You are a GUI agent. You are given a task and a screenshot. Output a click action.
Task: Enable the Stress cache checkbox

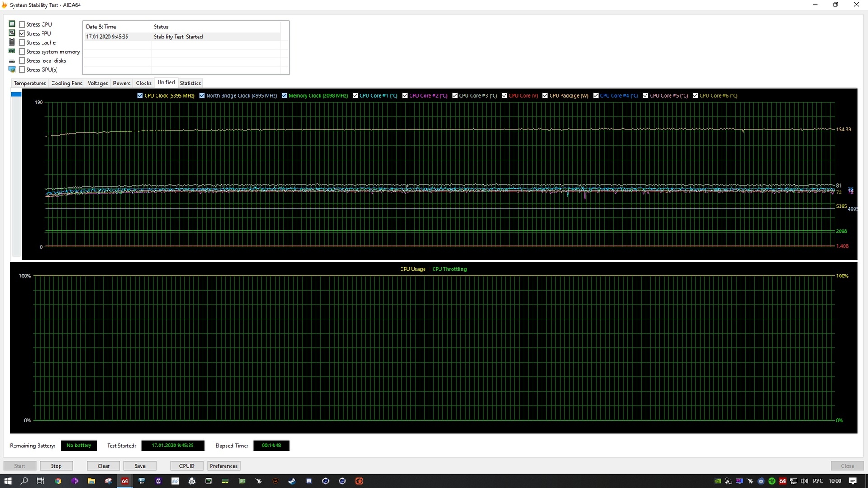22,42
